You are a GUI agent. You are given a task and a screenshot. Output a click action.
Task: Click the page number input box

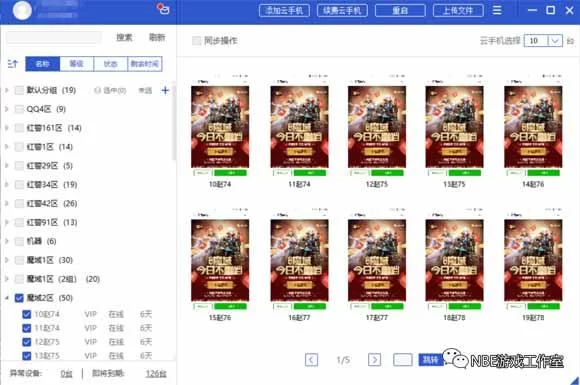(402, 359)
